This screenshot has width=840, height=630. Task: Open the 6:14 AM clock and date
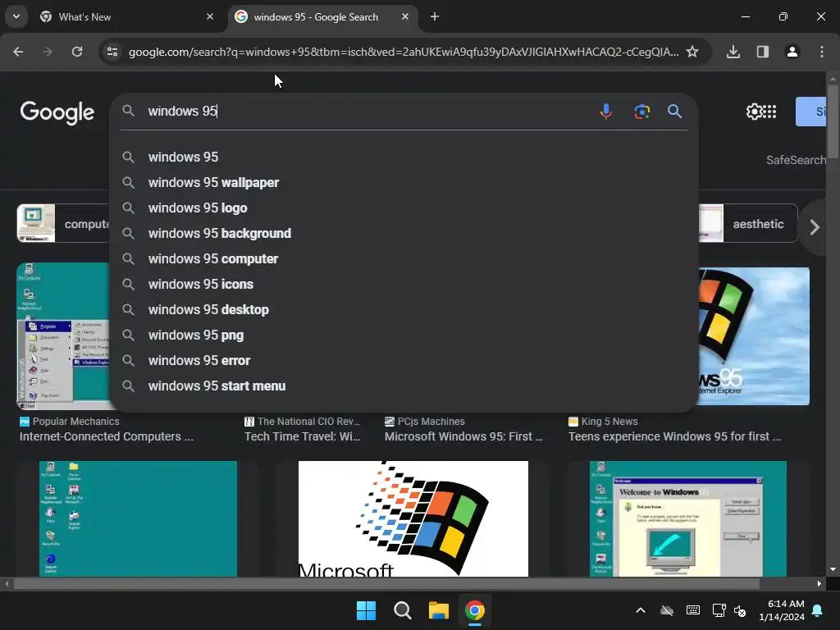(782, 610)
